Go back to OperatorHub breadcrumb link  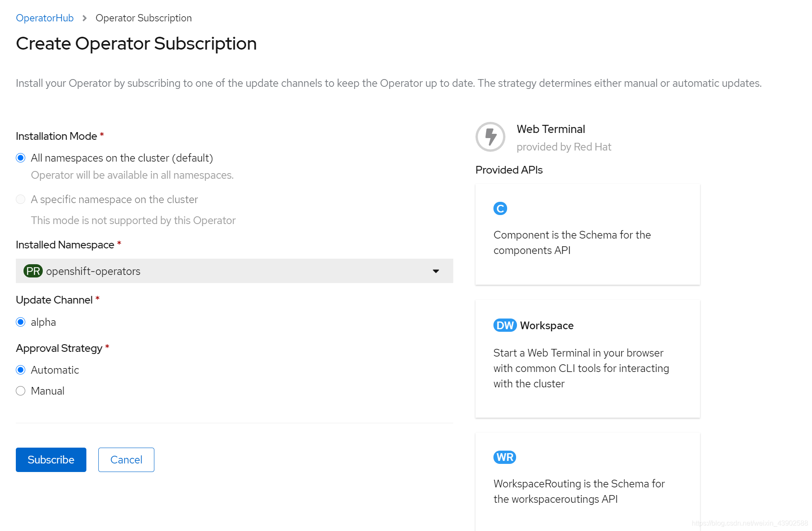(45, 18)
